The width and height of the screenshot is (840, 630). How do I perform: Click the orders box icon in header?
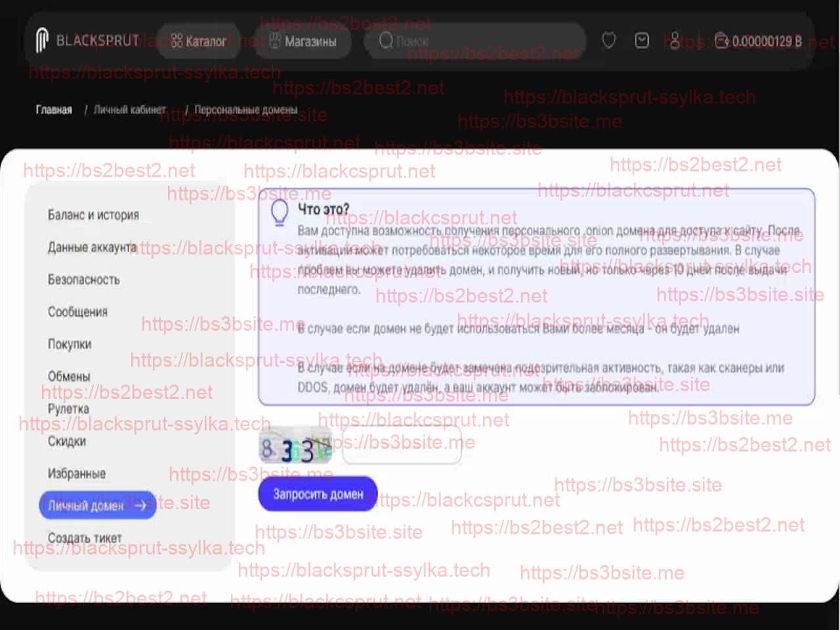pos(642,41)
